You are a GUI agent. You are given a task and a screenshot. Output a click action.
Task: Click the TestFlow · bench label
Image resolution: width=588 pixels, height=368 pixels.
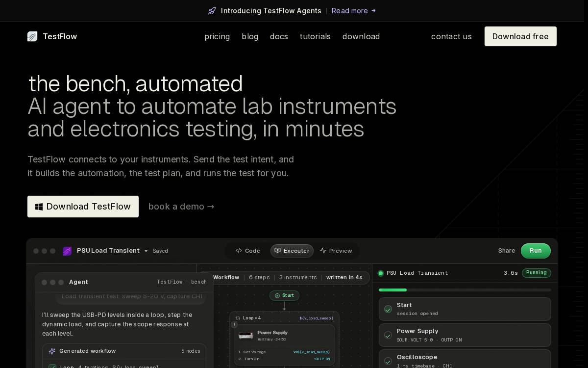tap(182, 282)
